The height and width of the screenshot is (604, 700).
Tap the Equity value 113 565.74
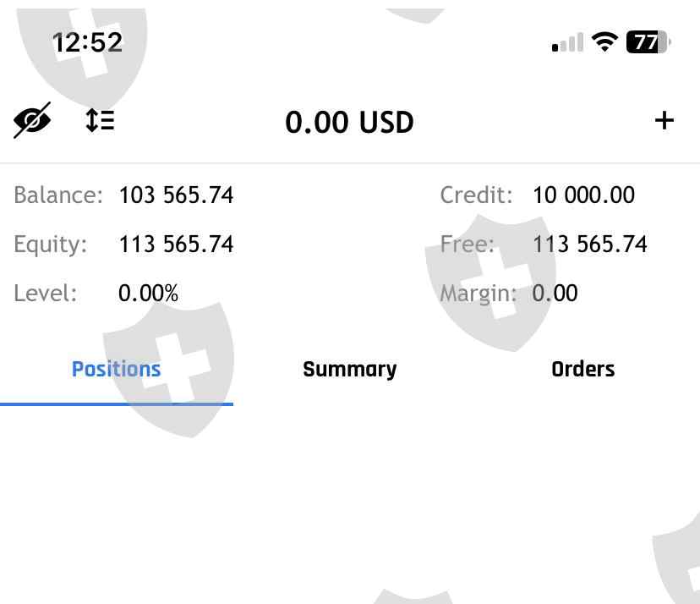[x=176, y=244]
